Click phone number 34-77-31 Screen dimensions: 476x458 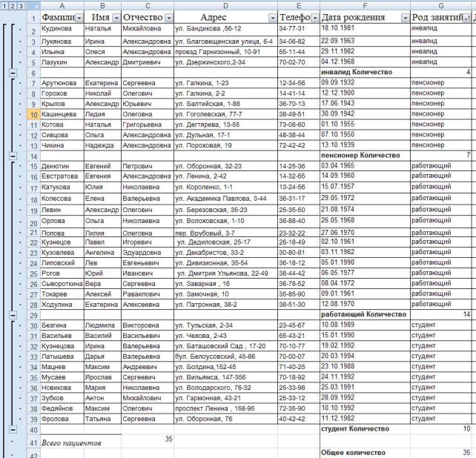point(291,28)
